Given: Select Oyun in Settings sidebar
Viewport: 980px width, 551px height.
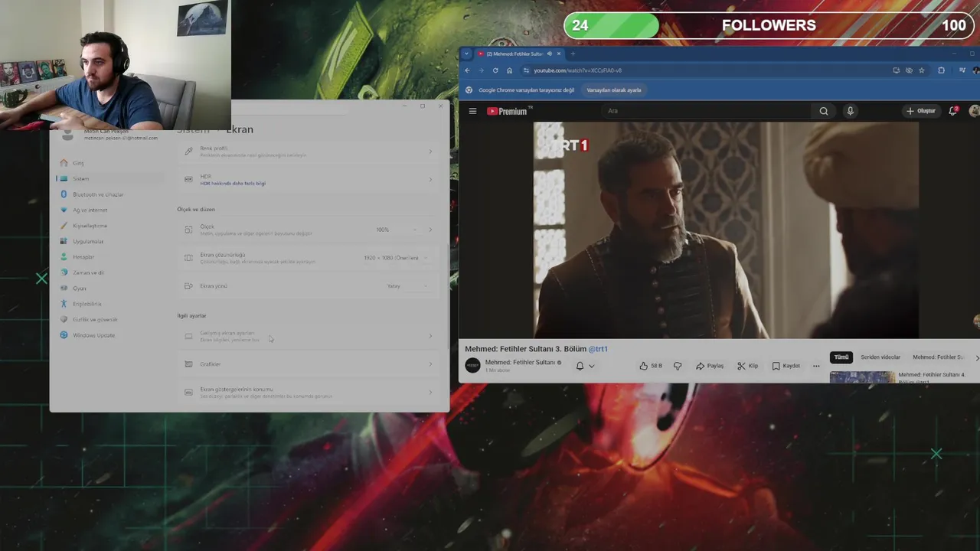Looking at the screenshot, I should click(x=109, y=289).
